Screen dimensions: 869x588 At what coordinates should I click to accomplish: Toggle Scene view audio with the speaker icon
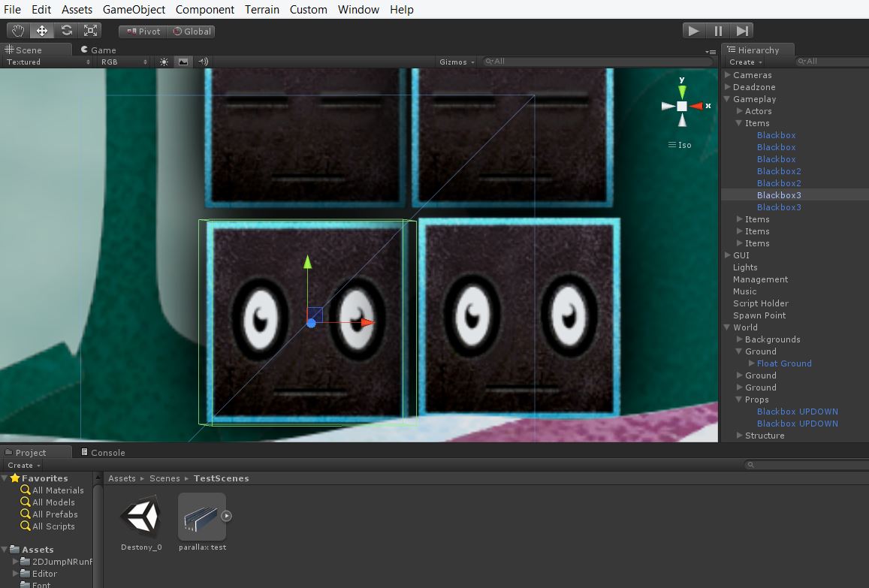202,62
